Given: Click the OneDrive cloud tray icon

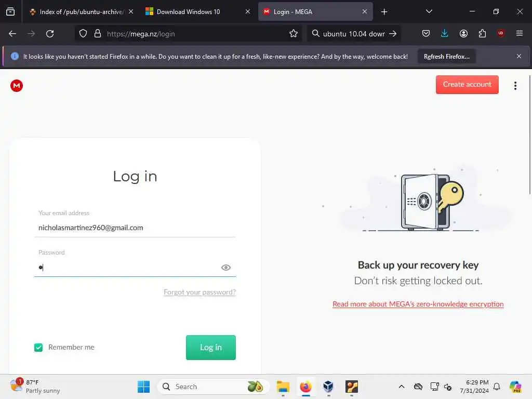Looking at the screenshot, I should point(418,387).
